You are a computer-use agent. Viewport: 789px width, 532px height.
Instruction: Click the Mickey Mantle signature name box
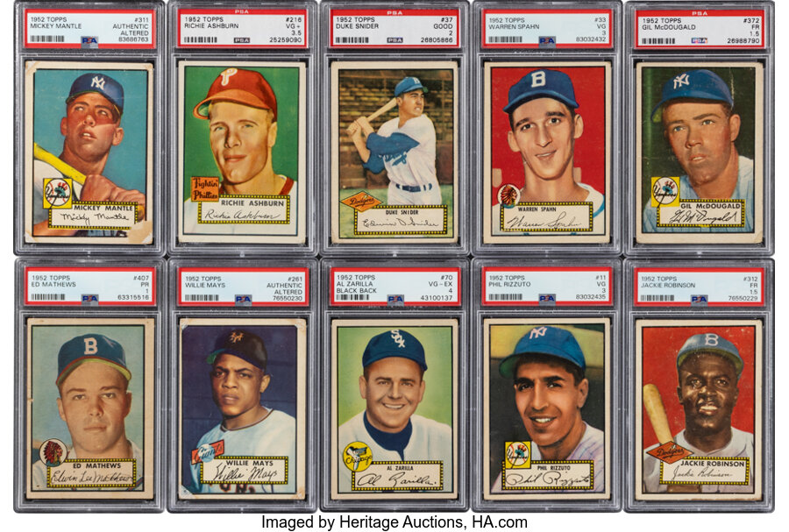[94, 216]
